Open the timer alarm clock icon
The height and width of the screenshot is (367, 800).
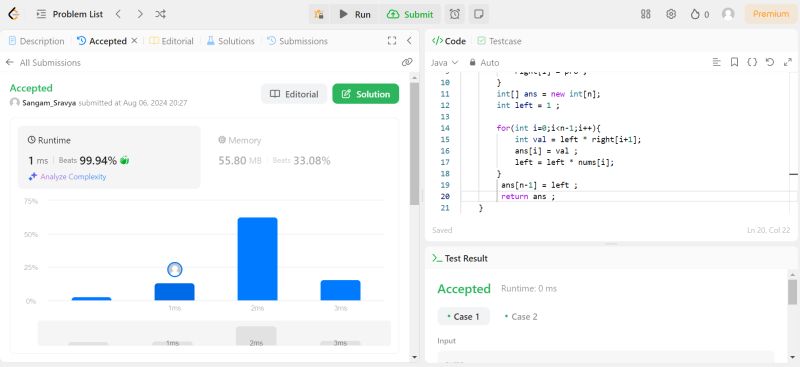[x=454, y=14]
